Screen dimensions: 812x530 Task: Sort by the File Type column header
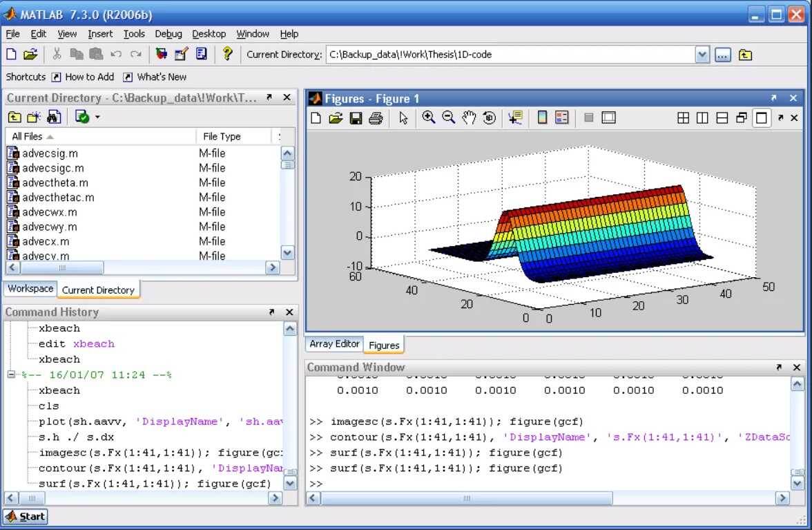tap(233, 136)
